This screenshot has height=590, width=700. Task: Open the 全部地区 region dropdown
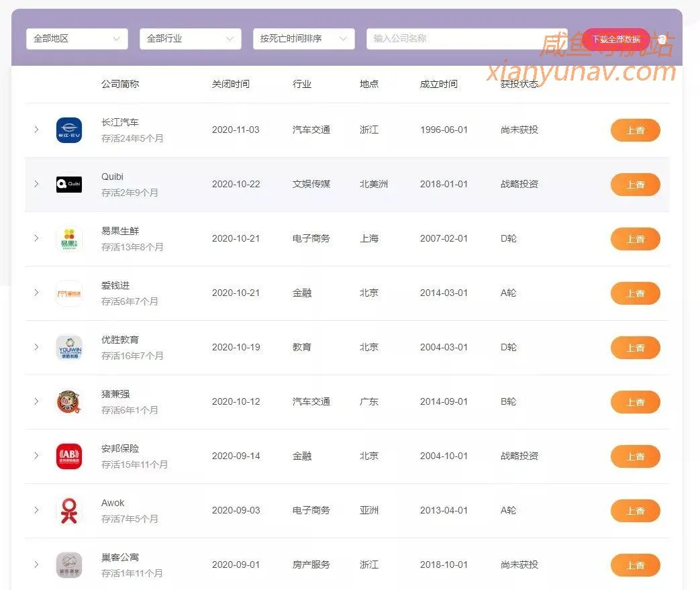77,38
